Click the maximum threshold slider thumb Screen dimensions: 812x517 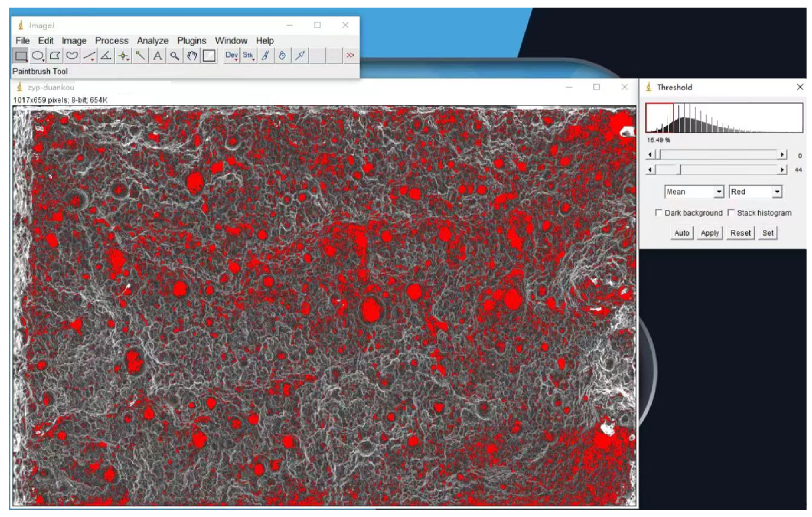679,170
